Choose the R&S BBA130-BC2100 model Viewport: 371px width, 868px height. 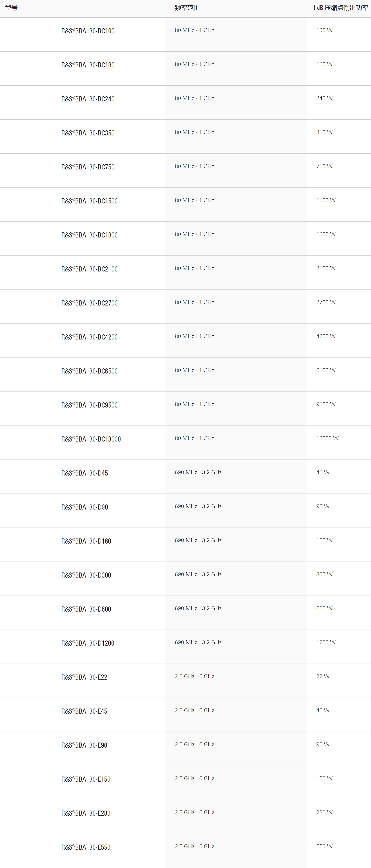pyautogui.click(x=89, y=269)
